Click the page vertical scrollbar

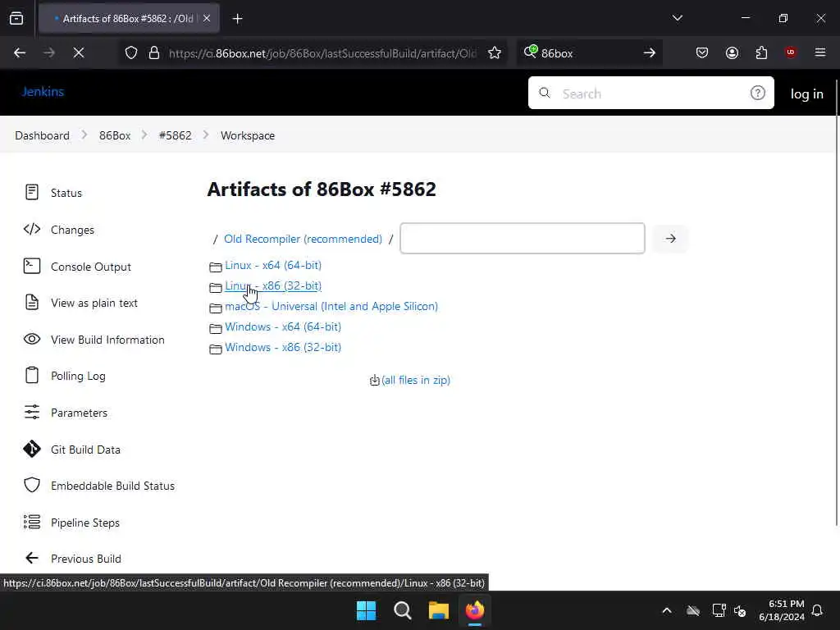(837, 303)
